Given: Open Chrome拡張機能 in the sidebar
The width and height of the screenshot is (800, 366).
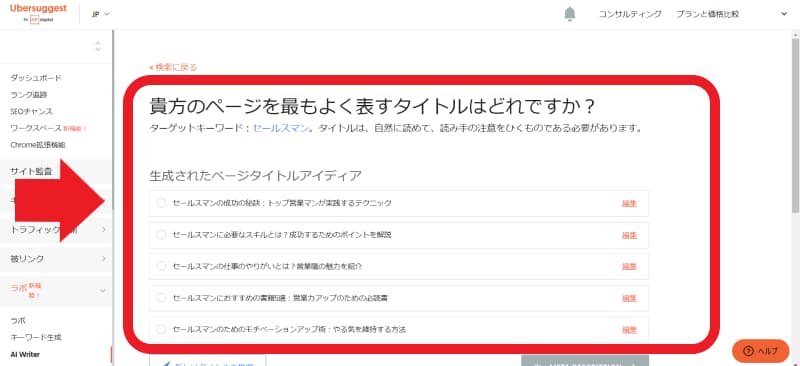Looking at the screenshot, I should pos(38,145).
